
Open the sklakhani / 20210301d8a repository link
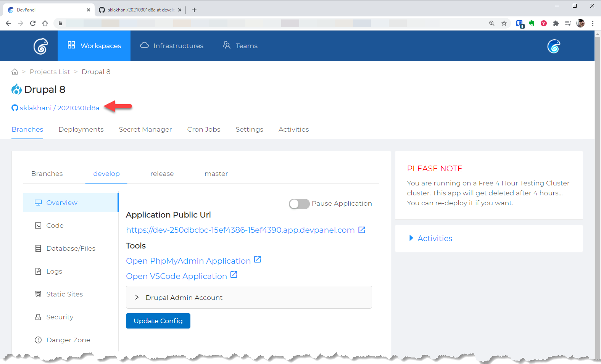tap(59, 108)
